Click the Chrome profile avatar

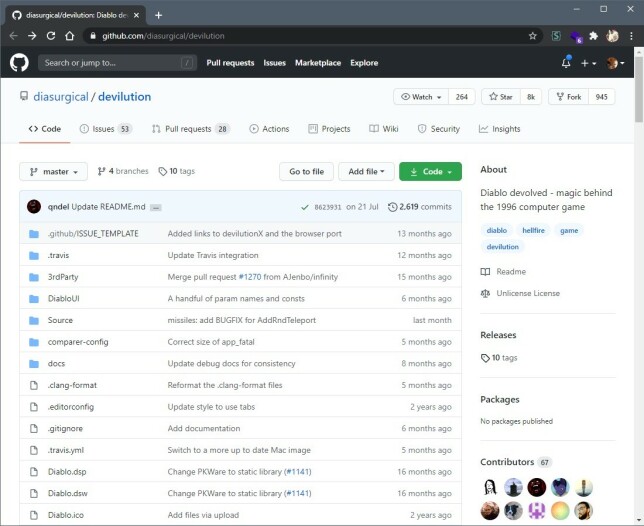612,36
